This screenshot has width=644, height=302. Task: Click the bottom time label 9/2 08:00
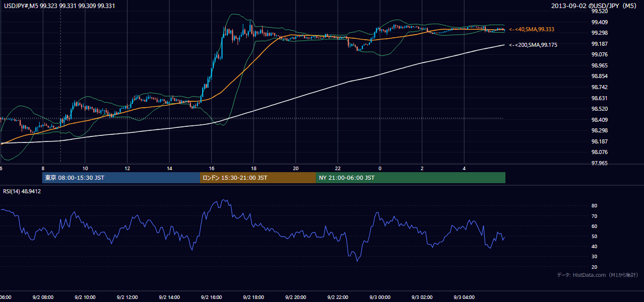coord(43,297)
